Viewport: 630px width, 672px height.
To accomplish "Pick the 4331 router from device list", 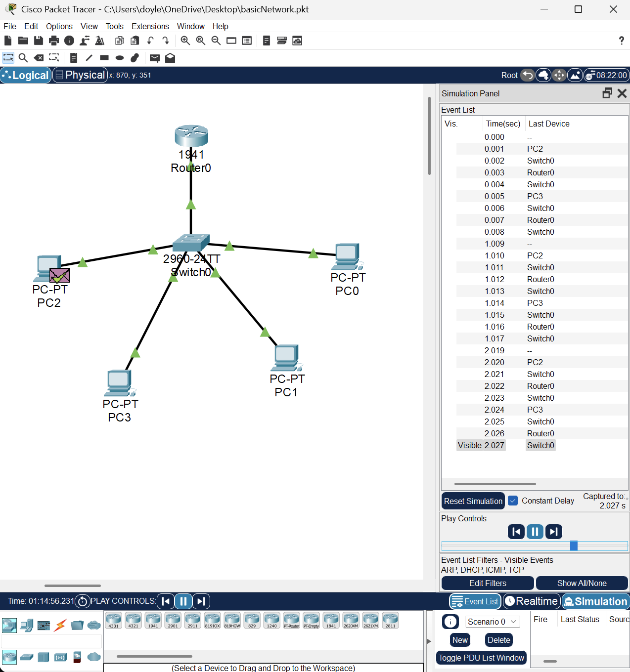I will tap(114, 620).
